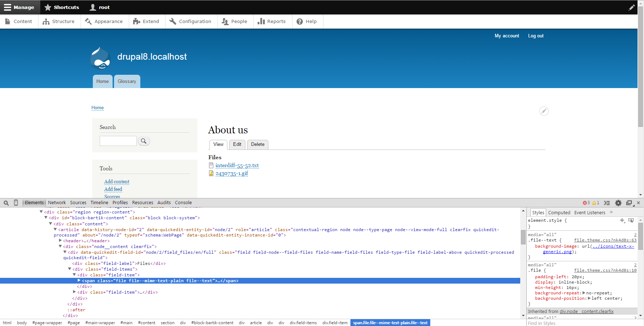Viewport: 644px width, 326px height.
Task: Expand the header element in the DOM tree
Action: pyautogui.click(x=60, y=240)
